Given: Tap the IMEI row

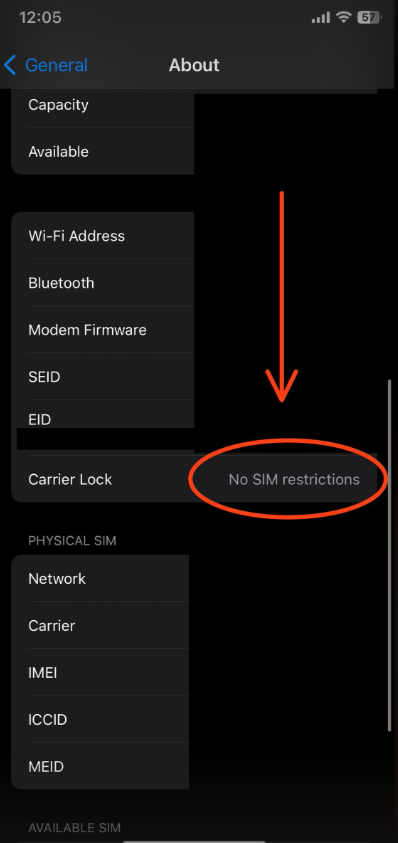Looking at the screenshot, I should (100, 672).
